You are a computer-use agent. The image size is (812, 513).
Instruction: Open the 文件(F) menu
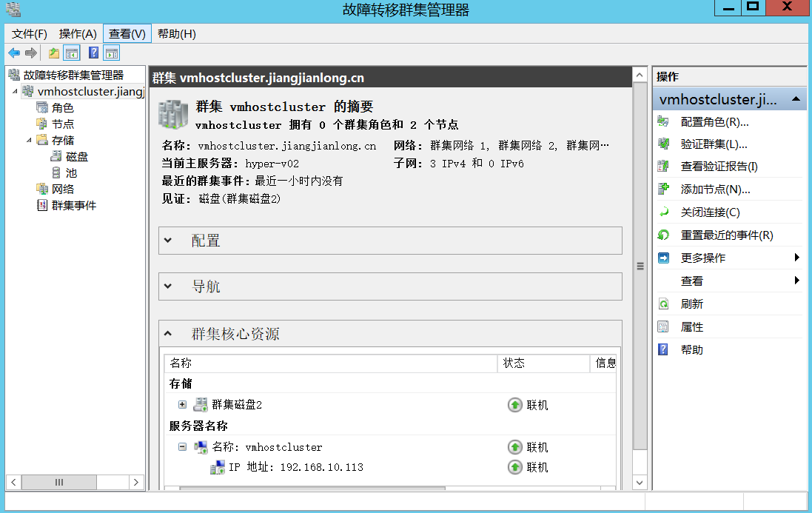point(30,33)
